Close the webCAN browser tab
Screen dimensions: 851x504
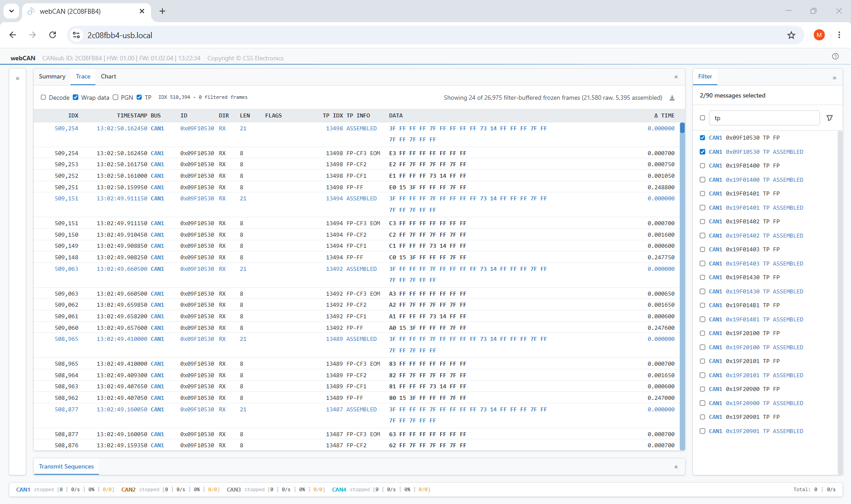(x=142, y=11)
